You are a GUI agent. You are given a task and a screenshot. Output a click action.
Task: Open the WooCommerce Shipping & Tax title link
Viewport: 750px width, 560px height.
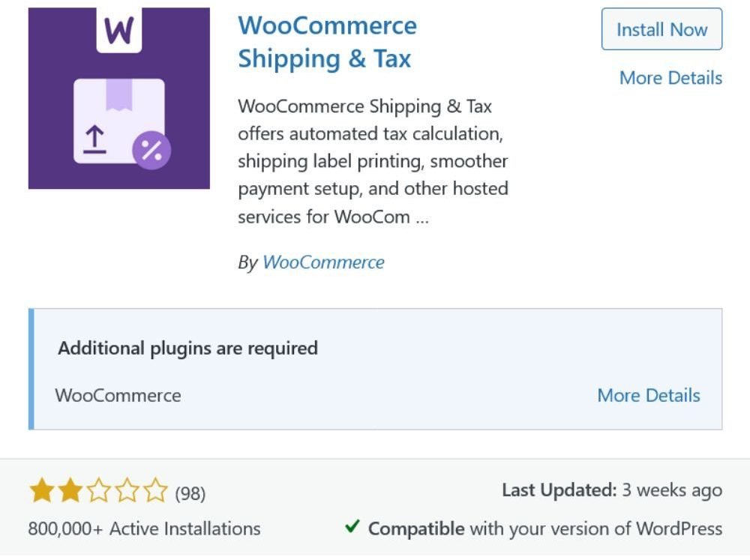(327, 42)
